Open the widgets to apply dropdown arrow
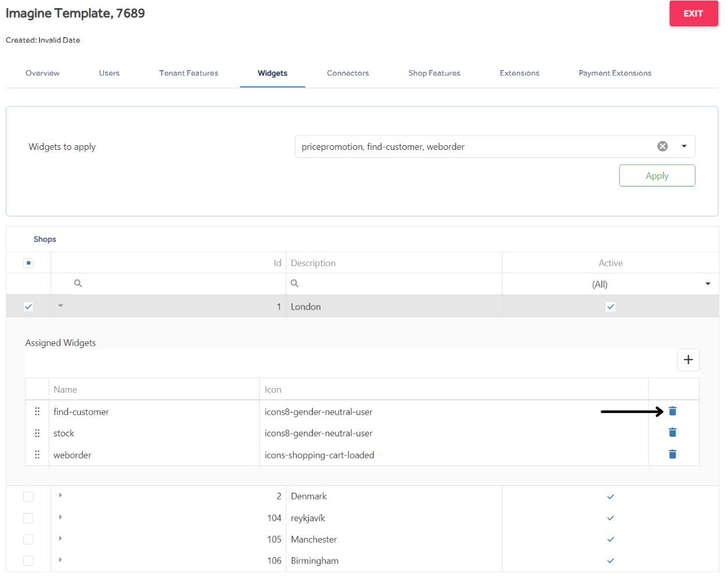The height and width of the screenshot is (581, 728). click(x=684, y=146)
